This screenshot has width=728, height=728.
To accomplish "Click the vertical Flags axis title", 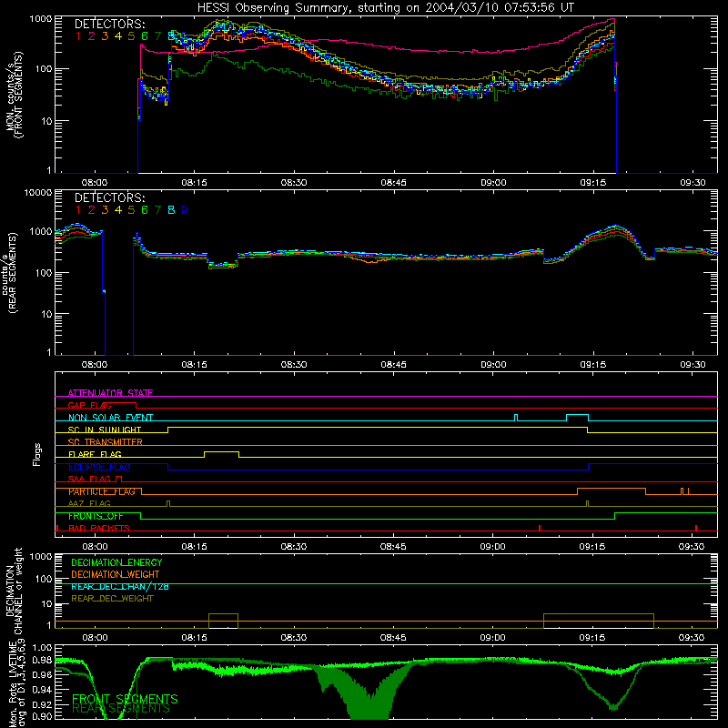I will pyautogui.click(x=36, y=454).
